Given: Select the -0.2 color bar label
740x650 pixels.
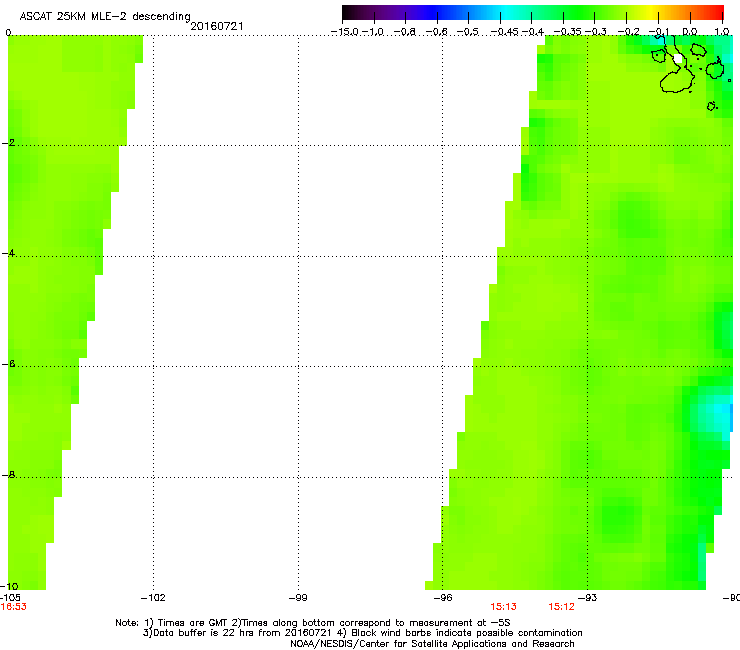Looking at the screenshot, I should (629, 32).
